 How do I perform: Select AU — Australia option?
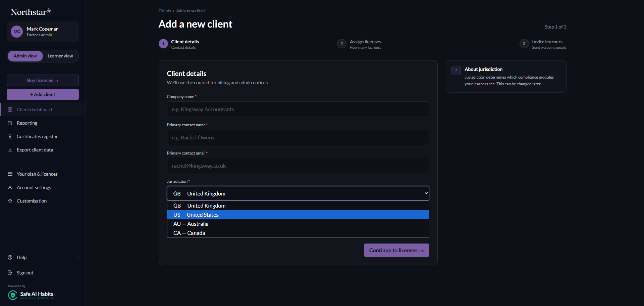click(298, 224)
